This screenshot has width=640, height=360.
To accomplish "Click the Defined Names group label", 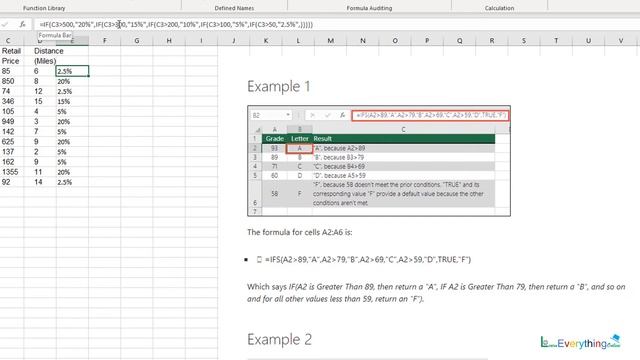I will [234, 8].
